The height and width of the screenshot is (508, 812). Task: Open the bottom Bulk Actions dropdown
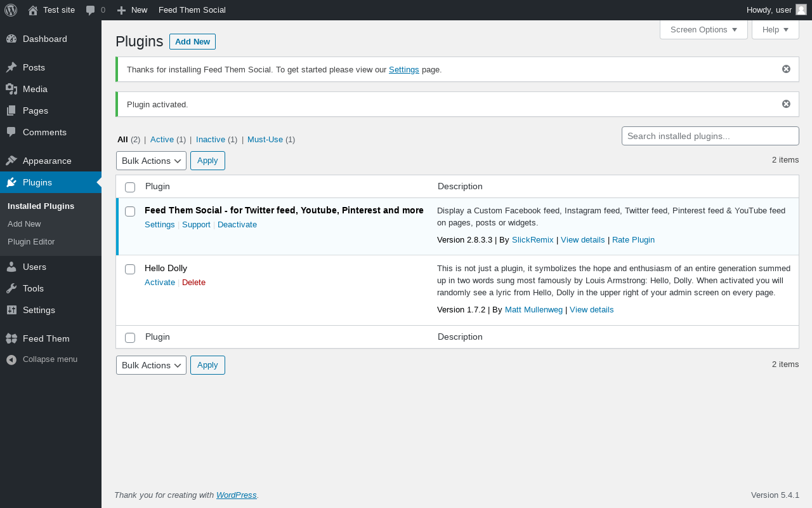[151, 365]
